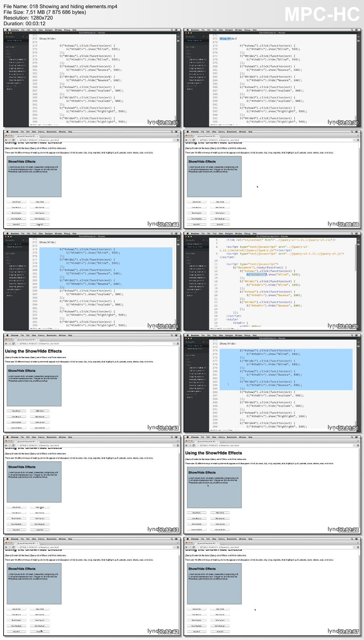Click Chrome reload icon in 00:00:44 frame
The image size is (364, 640).
coord(14,140)
